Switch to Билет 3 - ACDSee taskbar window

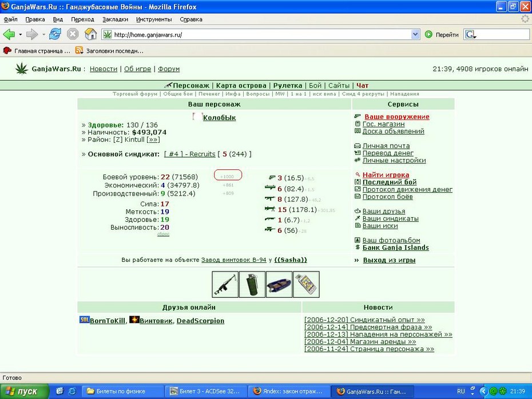click(x=207, y=391)
